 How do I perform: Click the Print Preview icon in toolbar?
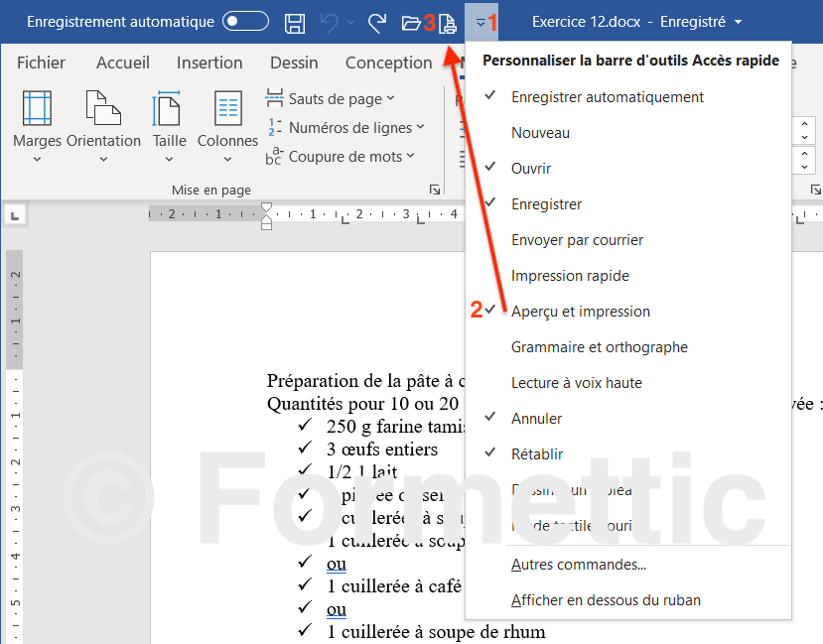[448, 22]
